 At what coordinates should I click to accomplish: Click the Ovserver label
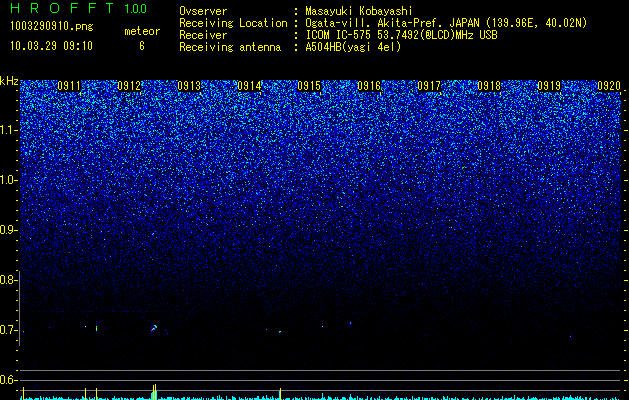coord(203,11)
